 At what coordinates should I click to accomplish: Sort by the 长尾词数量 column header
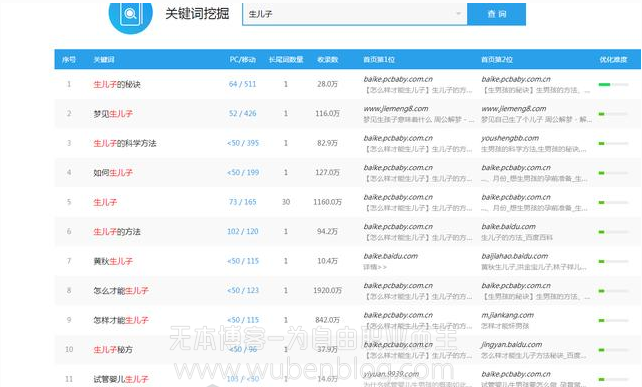[x=286, y=59]
